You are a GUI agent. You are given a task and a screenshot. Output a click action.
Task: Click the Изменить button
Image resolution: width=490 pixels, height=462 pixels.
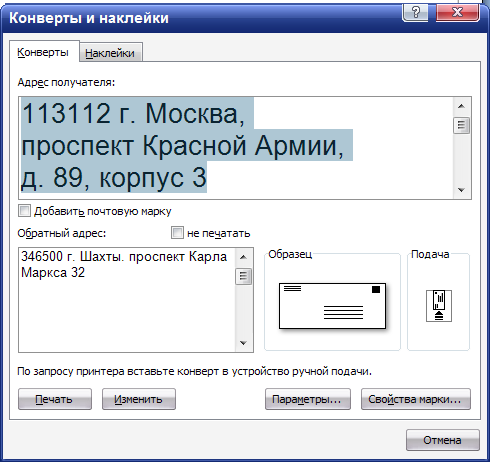point(139,399)
